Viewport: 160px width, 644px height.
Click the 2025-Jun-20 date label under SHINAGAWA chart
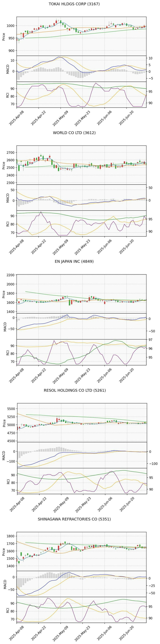click(127, 633)
